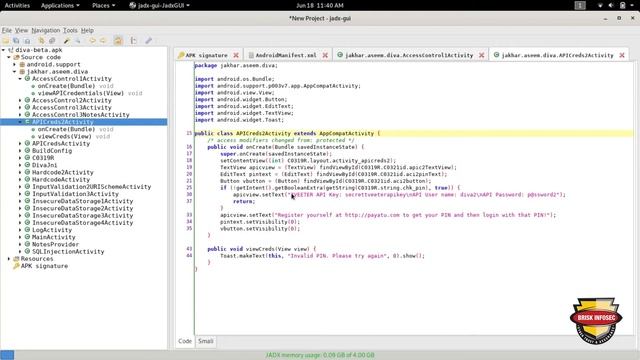
Task: Click the Open file toolbar icon
Action: [6, 40]
